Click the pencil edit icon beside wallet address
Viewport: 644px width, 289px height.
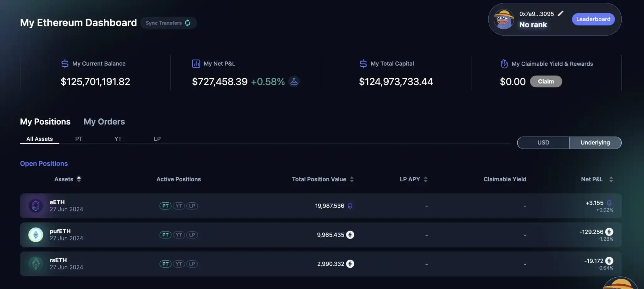click(560, 14)
